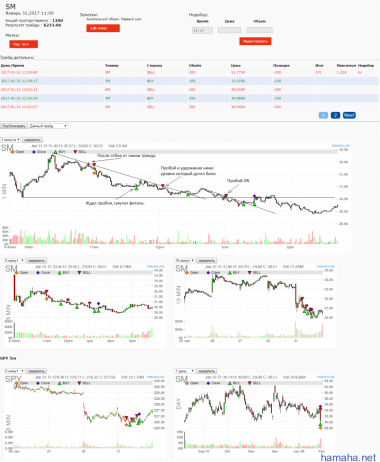Click orange Open legend marker on 1-minute chart
This screenshot has width=380, height=462.
click(x=12, y=152)
